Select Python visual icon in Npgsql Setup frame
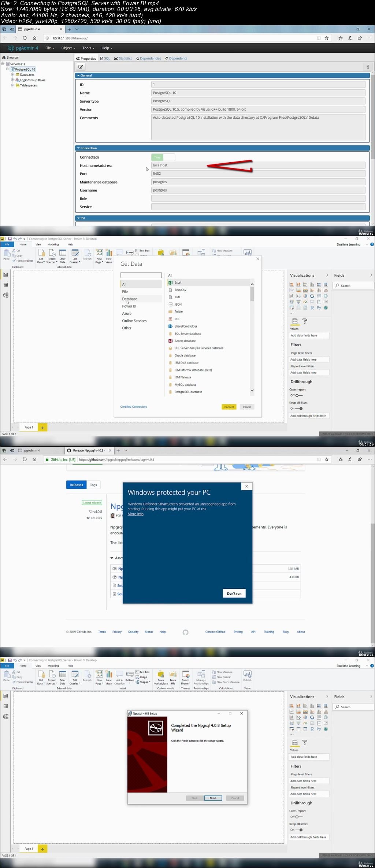 click(319, 729)
